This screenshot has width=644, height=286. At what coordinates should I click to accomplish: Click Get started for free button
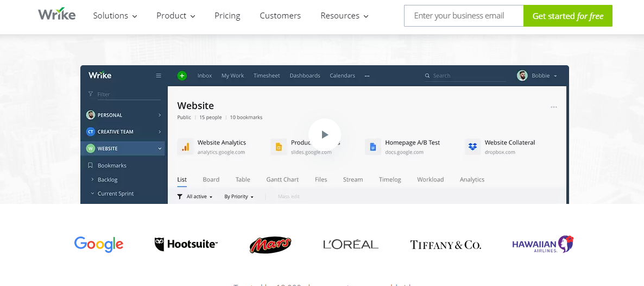(568, 16)
